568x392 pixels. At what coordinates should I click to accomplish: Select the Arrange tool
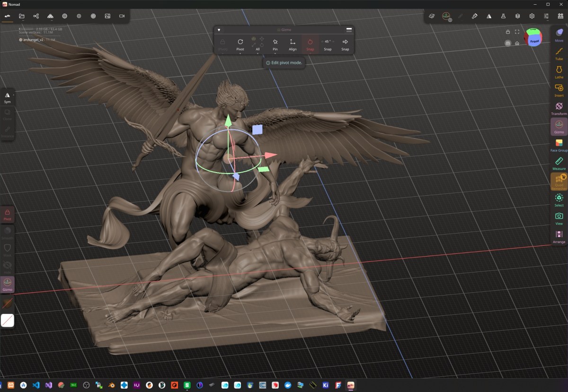click(559, 236)
